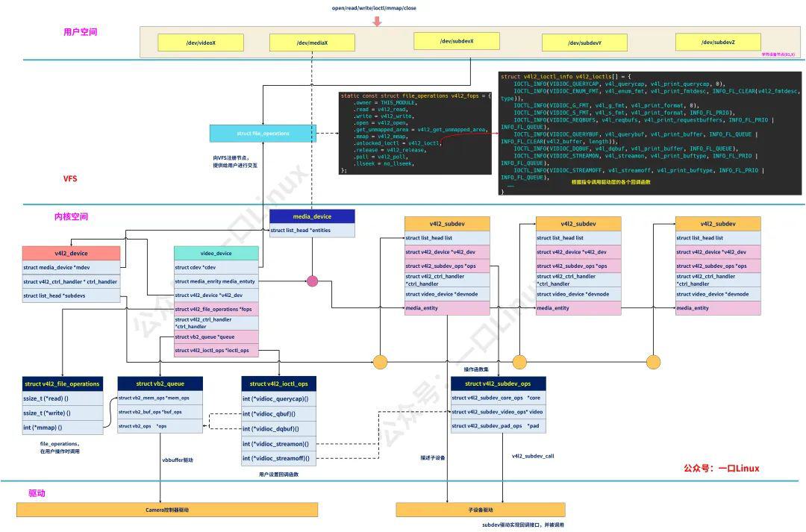This screenshot has width=806, height=532.
Task: Select the struct file_operations cyan box
Action: [263, 133]
